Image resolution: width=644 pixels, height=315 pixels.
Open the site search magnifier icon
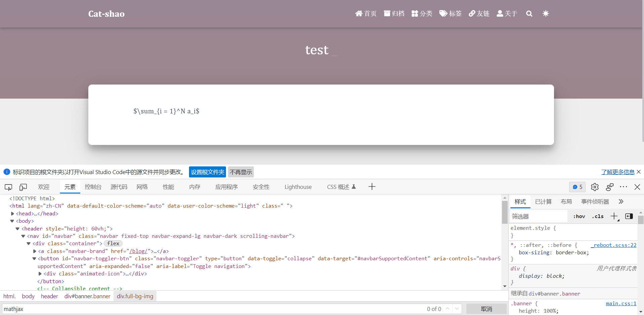[x=529, y=13]
